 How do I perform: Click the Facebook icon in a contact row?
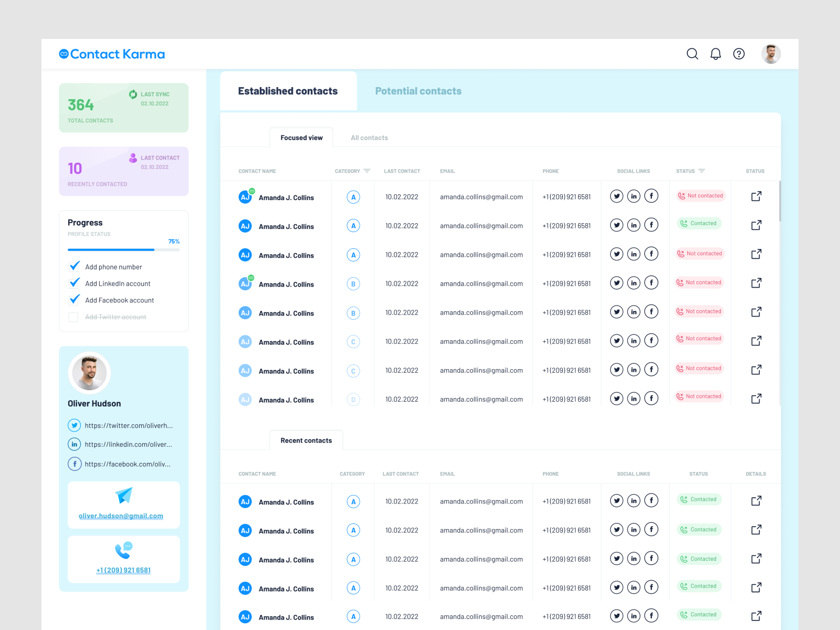(x=651, y=195)
